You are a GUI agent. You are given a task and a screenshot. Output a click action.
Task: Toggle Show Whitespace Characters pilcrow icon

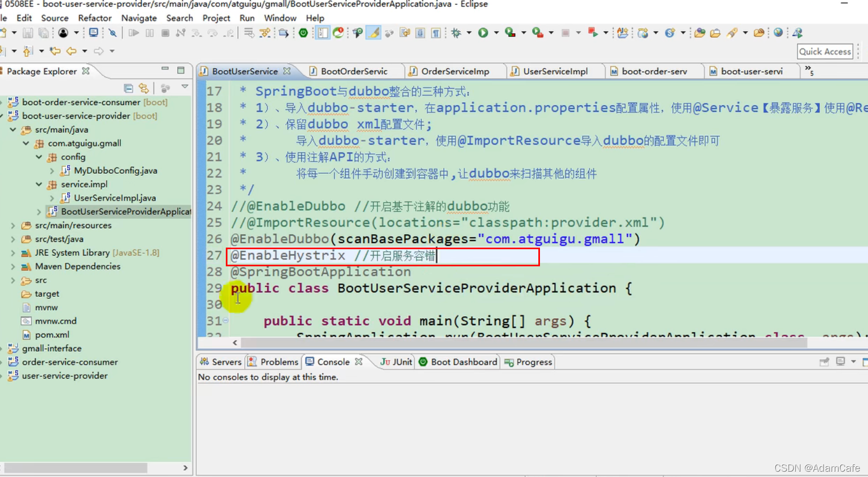[436, 33]
